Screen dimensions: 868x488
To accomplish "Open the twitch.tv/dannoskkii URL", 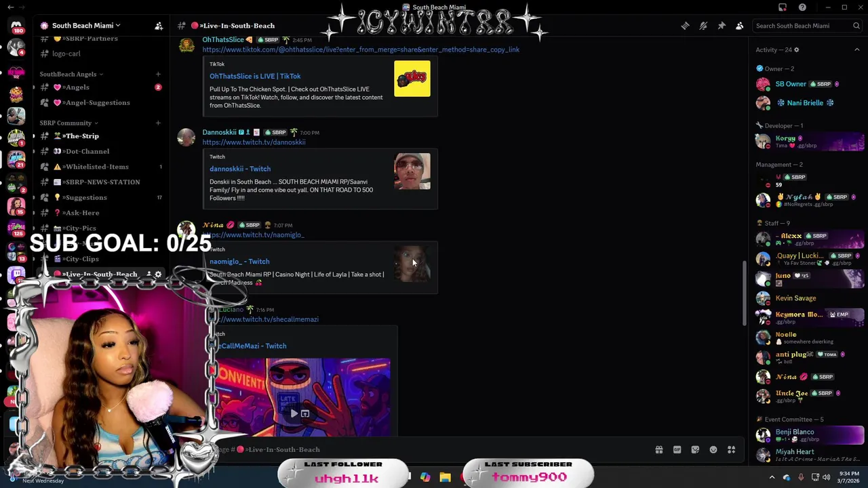I will coord(254,142).
